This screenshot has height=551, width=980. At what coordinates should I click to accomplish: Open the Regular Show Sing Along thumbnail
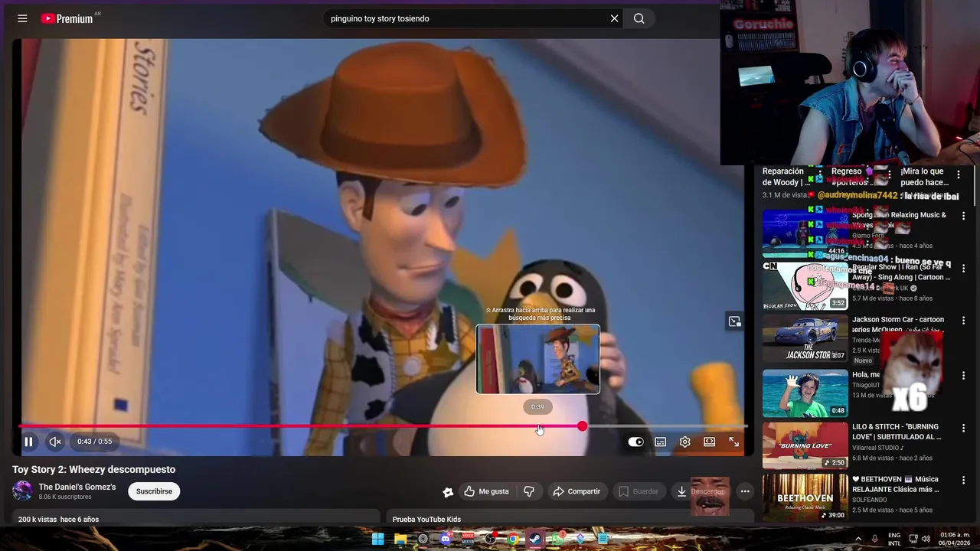(x=805, y=285)
